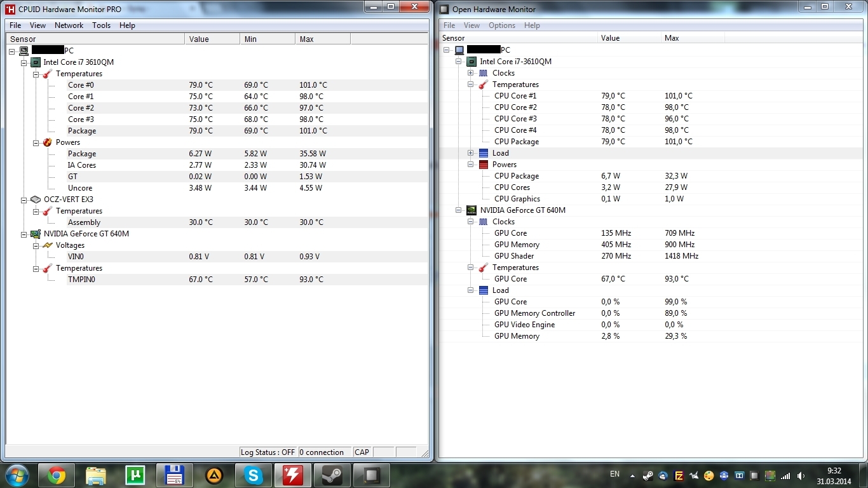Image resolution: width=868 pixels, height=488 pixels.
Task: Click the Value column header in CPUID
Action: [212, 39]
